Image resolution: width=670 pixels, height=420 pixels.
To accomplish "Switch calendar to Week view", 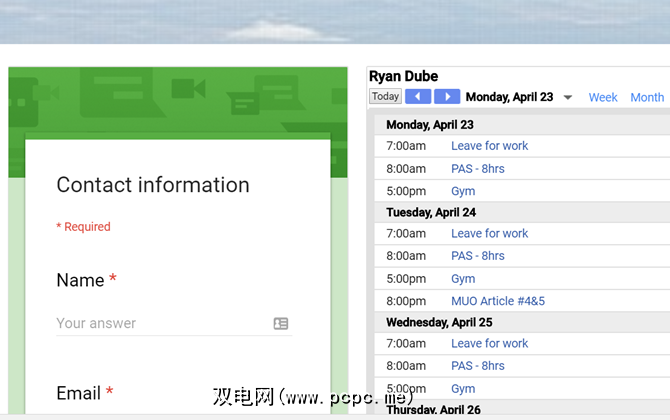I will (x=602, y=97).
